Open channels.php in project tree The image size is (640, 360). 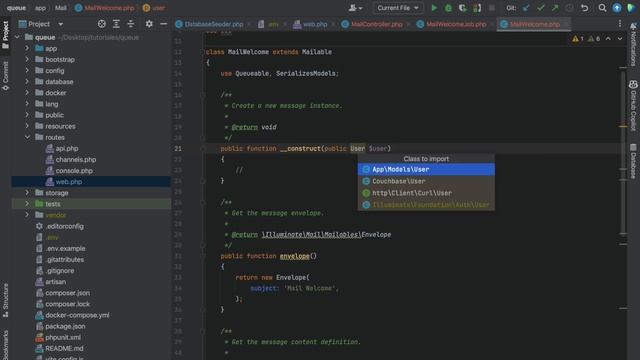tap(76, 160)
